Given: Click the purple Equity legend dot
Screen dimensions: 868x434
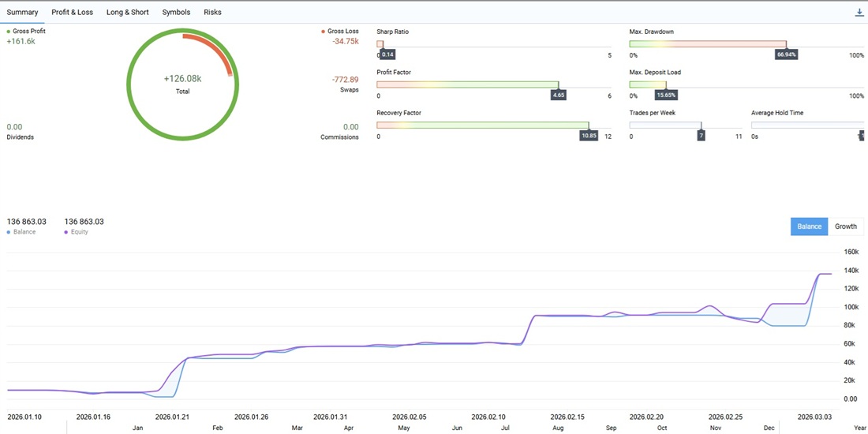Looking at the screenshot, I should [65, 232].
